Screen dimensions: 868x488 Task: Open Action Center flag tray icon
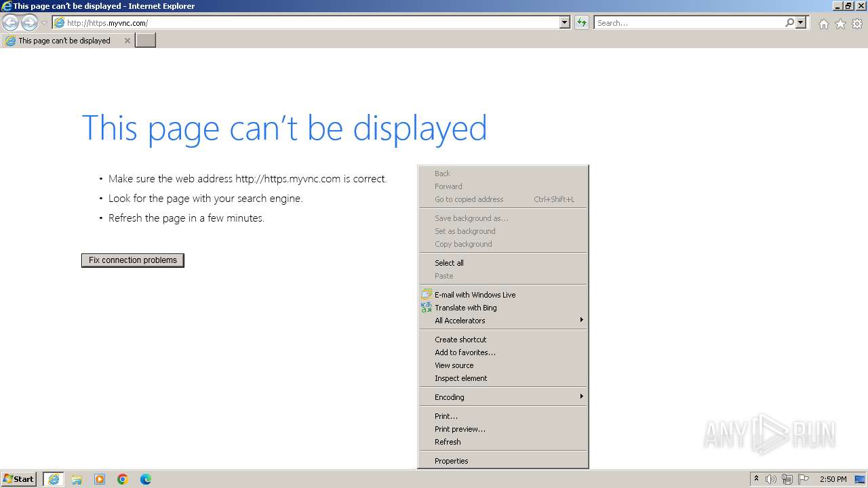click(804, 479)
